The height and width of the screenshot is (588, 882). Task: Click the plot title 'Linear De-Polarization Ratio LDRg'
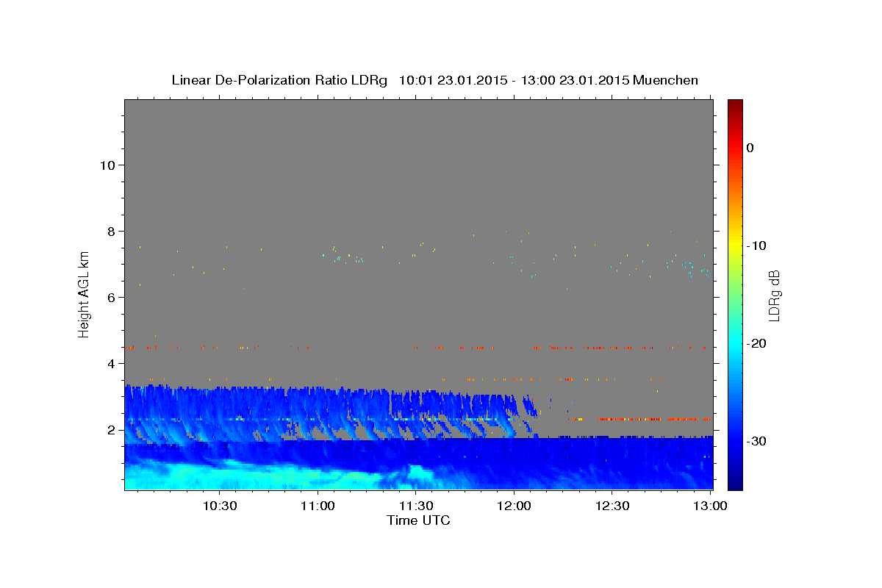tap(279, 80)
